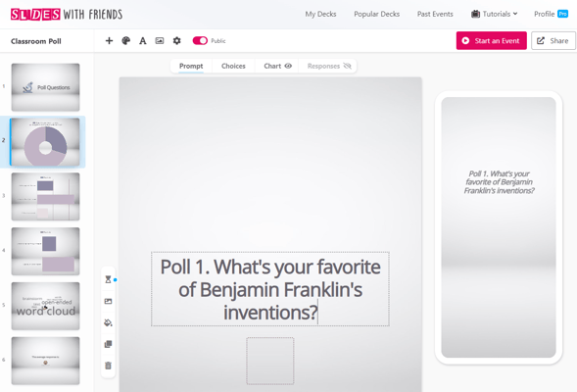Toggle Chart visibility eye icon
Image resolution: width=577 pixels, height=392 pixels.
click(x=288, y=67)
